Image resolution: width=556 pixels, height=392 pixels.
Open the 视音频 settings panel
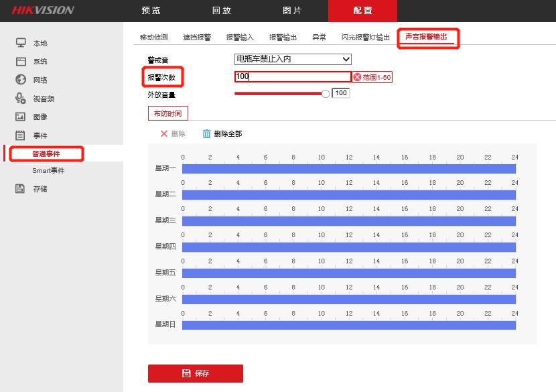(x=21, y=98)
